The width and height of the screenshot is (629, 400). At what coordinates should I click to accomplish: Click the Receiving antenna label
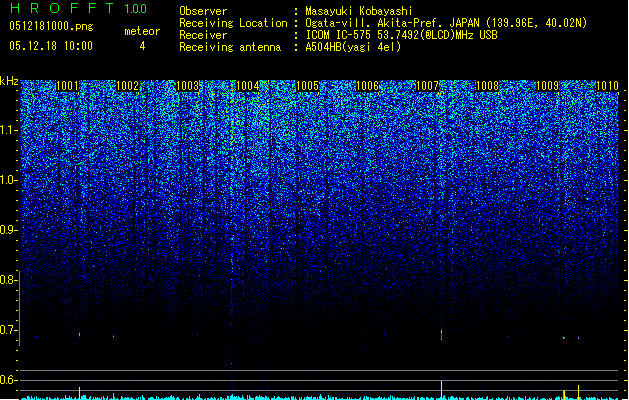[x=230, y=47]
